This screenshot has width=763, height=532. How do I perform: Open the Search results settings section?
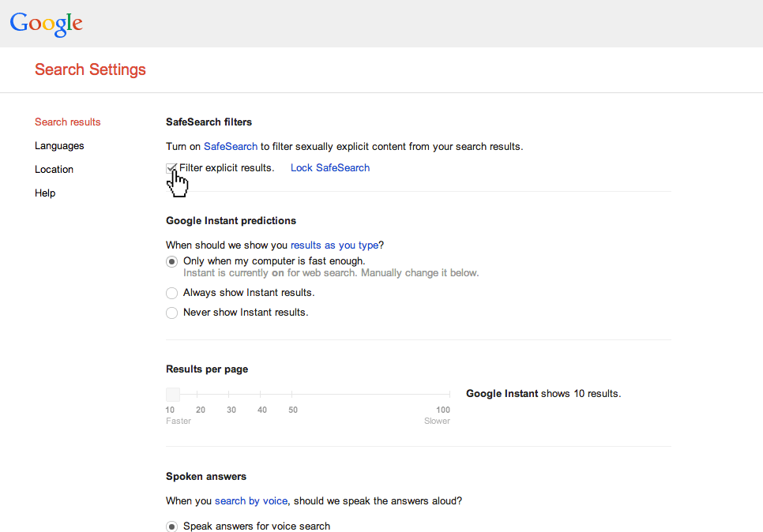tap(68, 122)
